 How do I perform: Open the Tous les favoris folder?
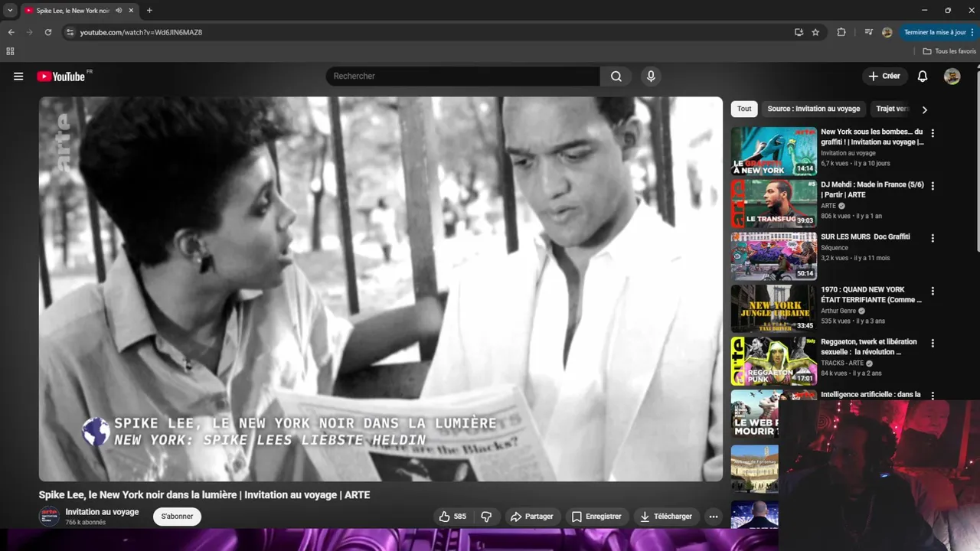tap(949, 51)
